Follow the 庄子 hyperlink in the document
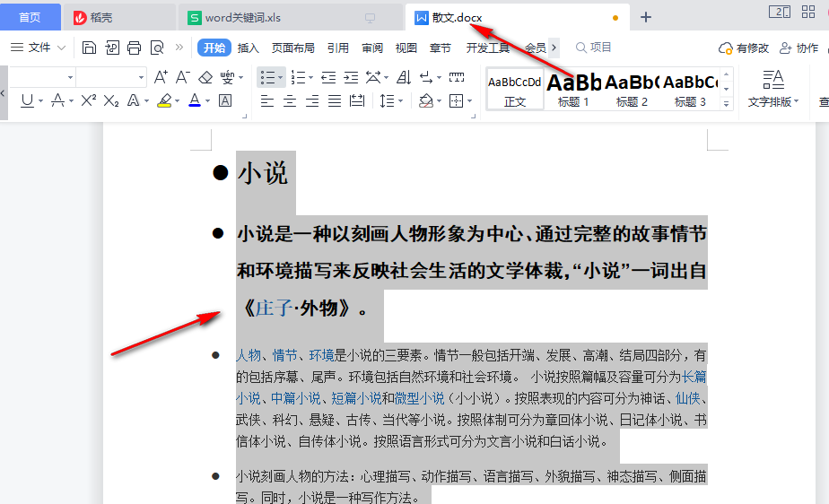 point(274,308)
